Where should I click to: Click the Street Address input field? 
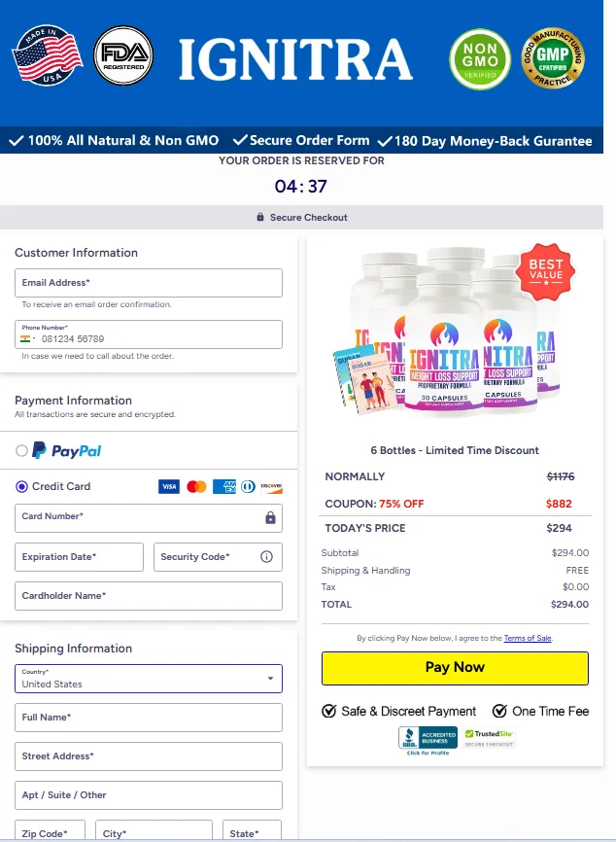coord(149,756)
